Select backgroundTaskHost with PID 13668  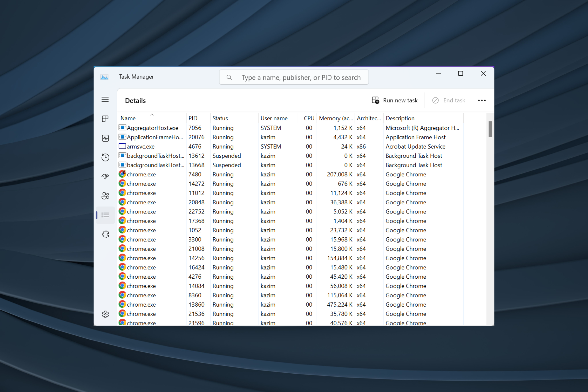[156, 165]
